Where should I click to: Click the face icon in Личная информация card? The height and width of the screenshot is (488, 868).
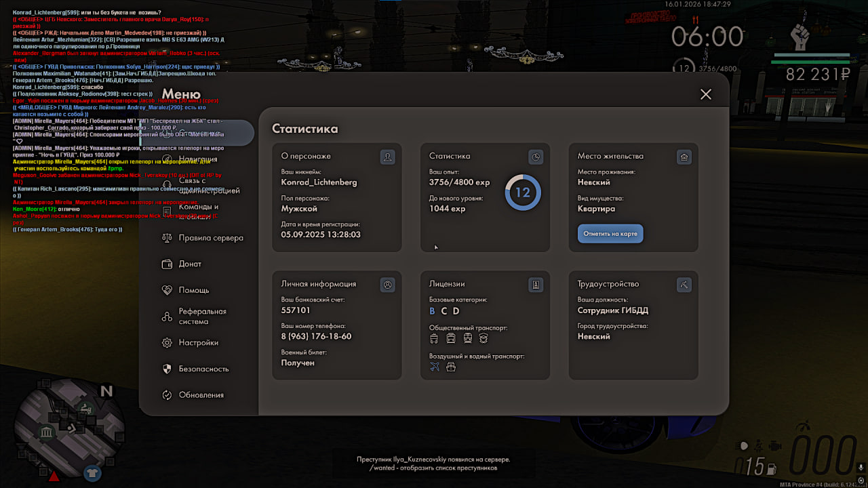point(387,285)
